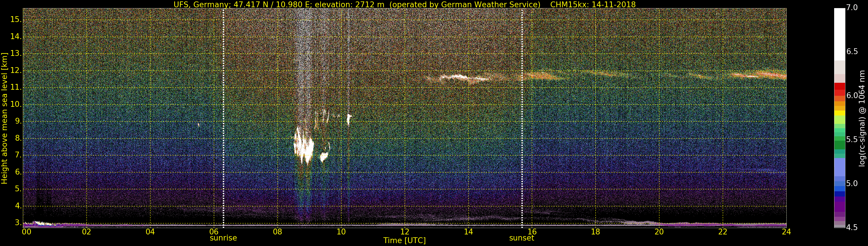Click the time-axis tick label "02"
This screenshot has height=246, width=868.
[x=87, y=232]
